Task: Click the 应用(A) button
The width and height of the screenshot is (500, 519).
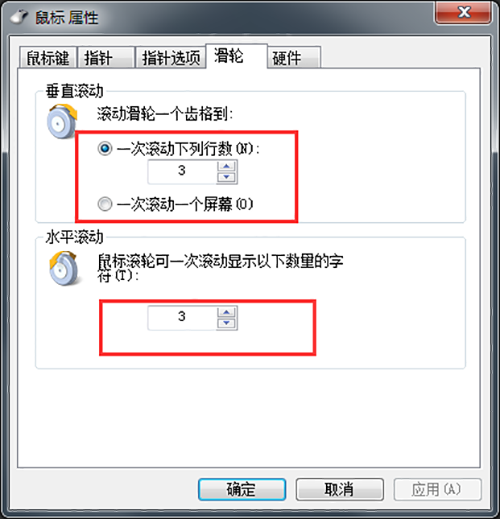Action: 437,489
